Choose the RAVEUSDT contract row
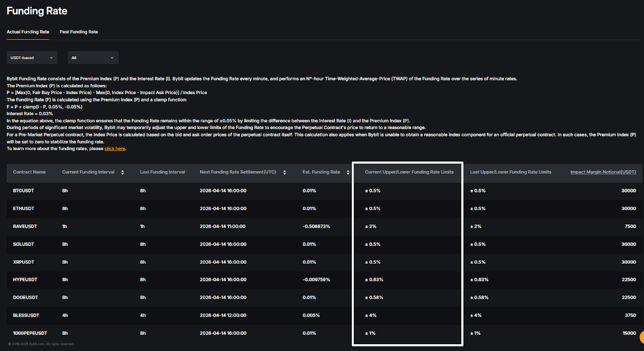This screenshot has height=351, width=644. coord(324,226)
